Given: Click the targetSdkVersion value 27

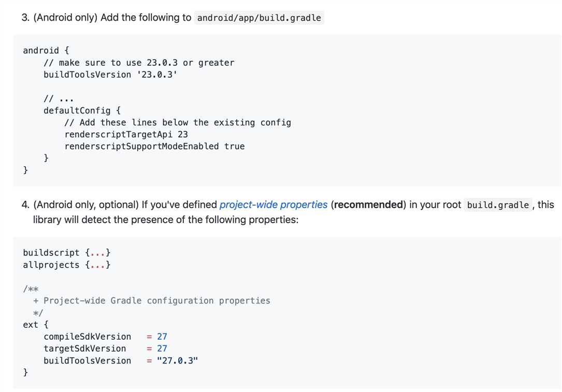Looking at the screenshot, I should pyautogui.click(x=162, y=349).
